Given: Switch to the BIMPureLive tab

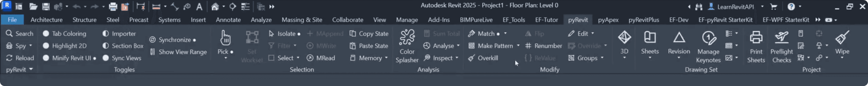Looking at the screenshot, I should point(476,20).
